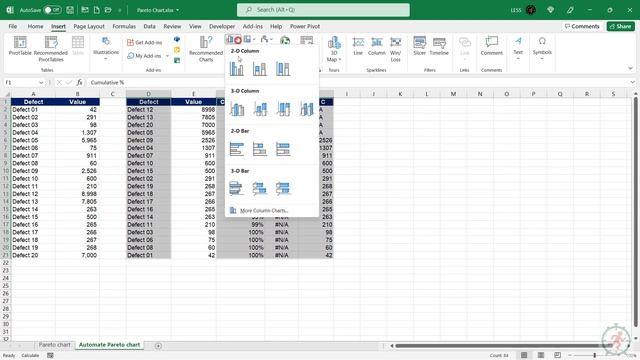The width and height of the screenshot is (640, 360).
Task: Select the 2-D 100% Stacked Bar chart
Action: click(x=283, y=149)
